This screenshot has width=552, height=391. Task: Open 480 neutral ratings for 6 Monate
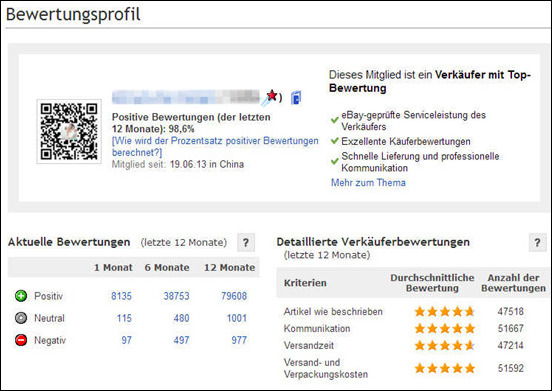[x=181, y=318]
